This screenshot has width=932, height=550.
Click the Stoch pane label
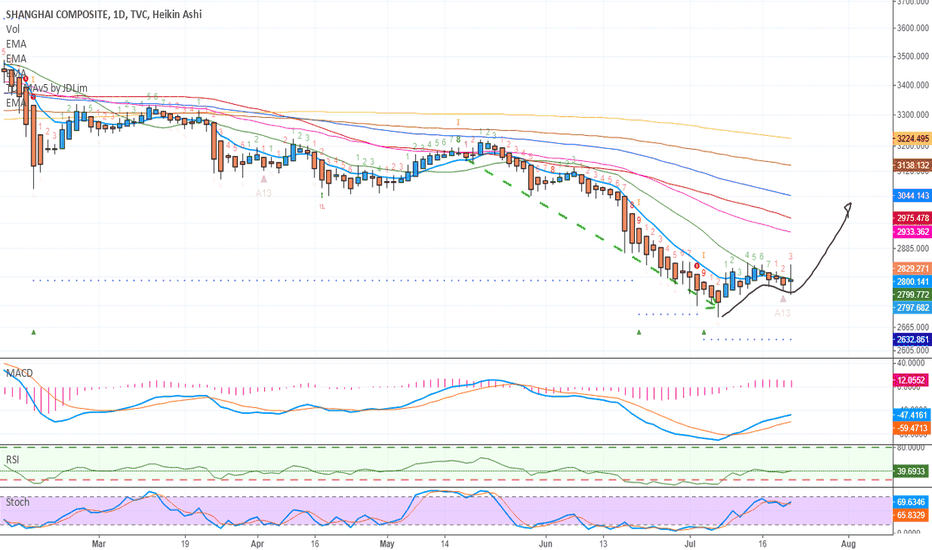[x=17, y=502]
